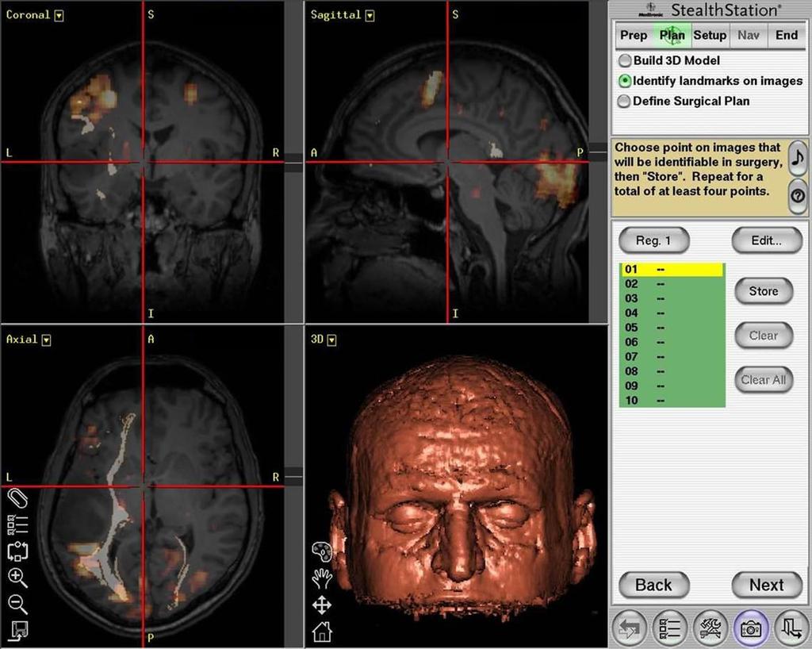Click the rotate view icon in Axial panel

pyautogui.click(x=17, y=551)
